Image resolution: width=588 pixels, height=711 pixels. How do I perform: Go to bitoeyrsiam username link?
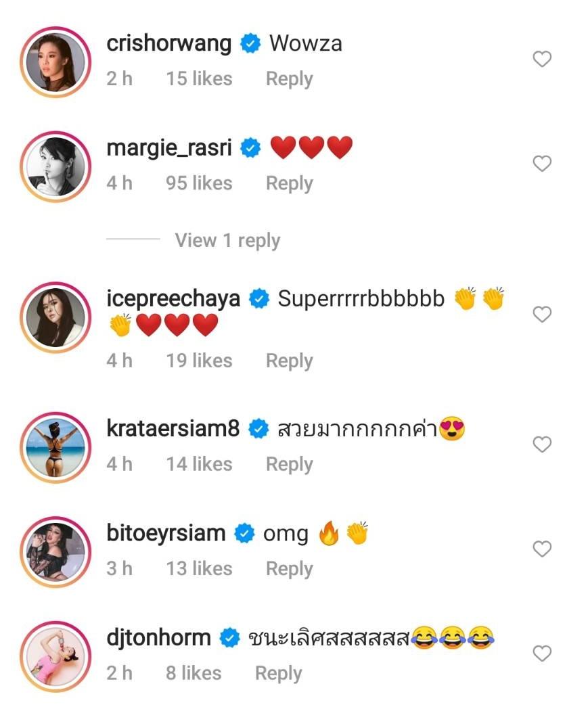pyautogui.click(x=166, y=533)
